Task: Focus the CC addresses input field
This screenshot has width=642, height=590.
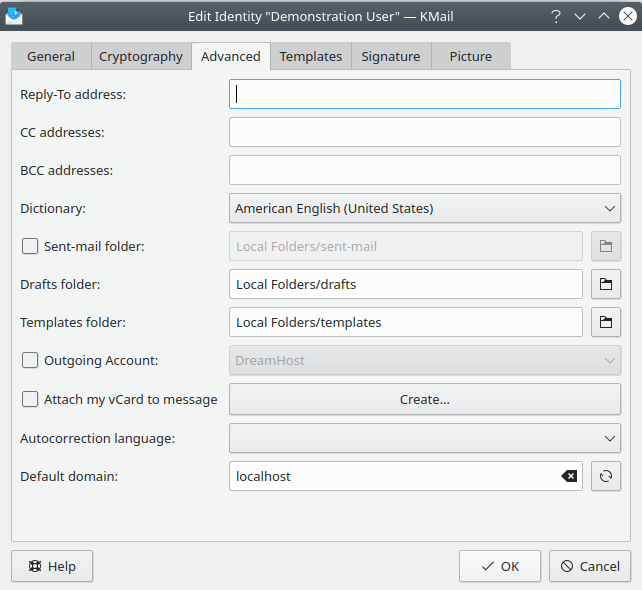Action: (x=424, y=132)
